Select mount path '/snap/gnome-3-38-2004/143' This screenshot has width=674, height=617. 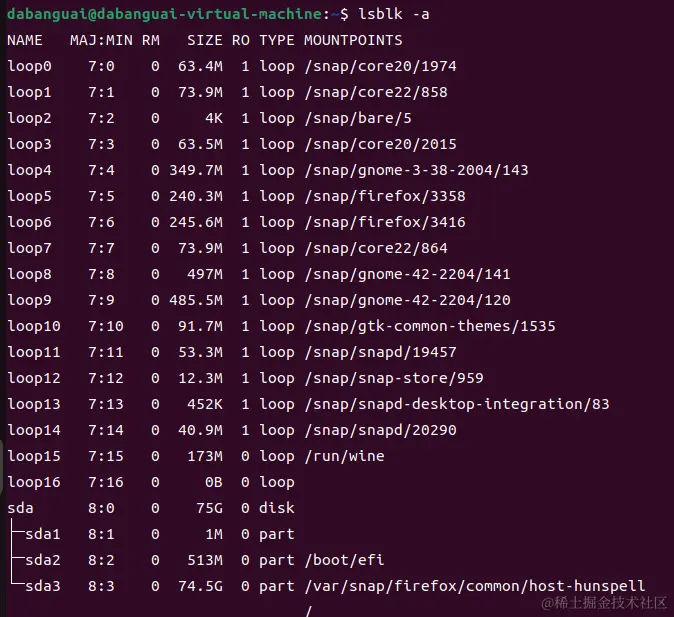[417, 170]
